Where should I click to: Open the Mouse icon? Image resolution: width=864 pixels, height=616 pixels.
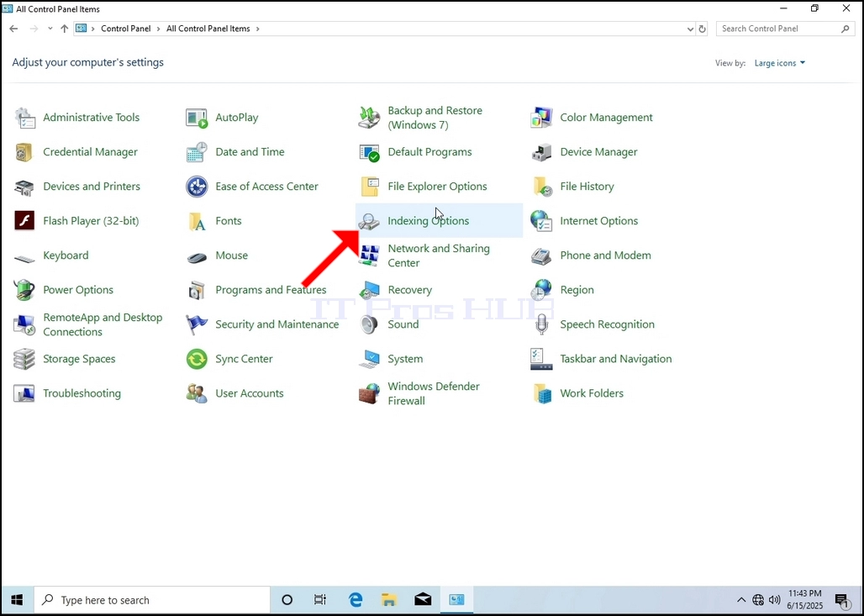(x=197, y=255)
